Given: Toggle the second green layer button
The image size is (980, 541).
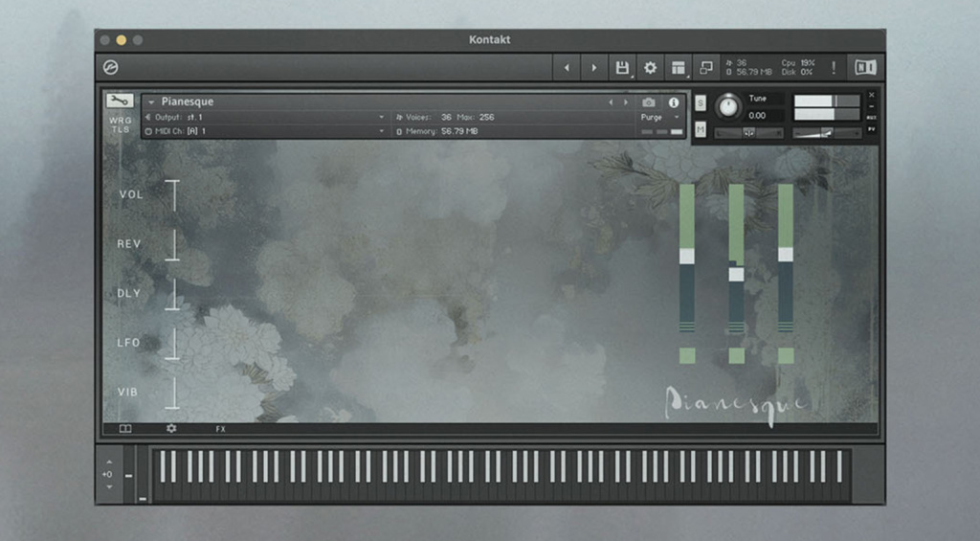Looking at the screenshot, I should click(736, 355).
